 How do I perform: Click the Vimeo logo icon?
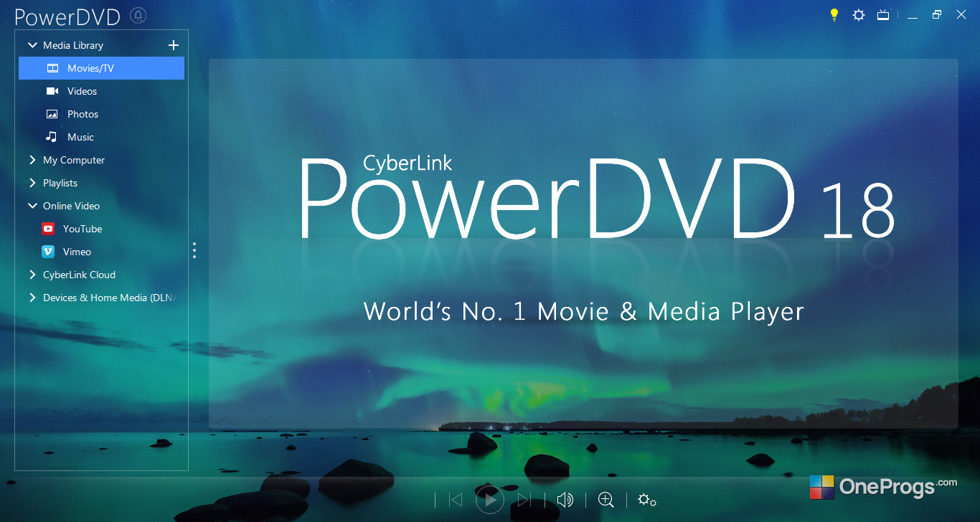click(48, 252)
